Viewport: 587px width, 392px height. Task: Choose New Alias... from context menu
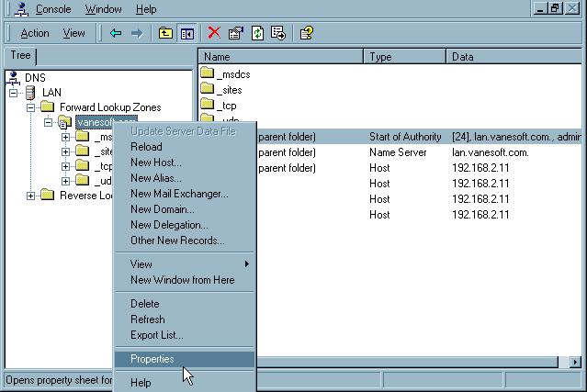[x=185, y=178]
